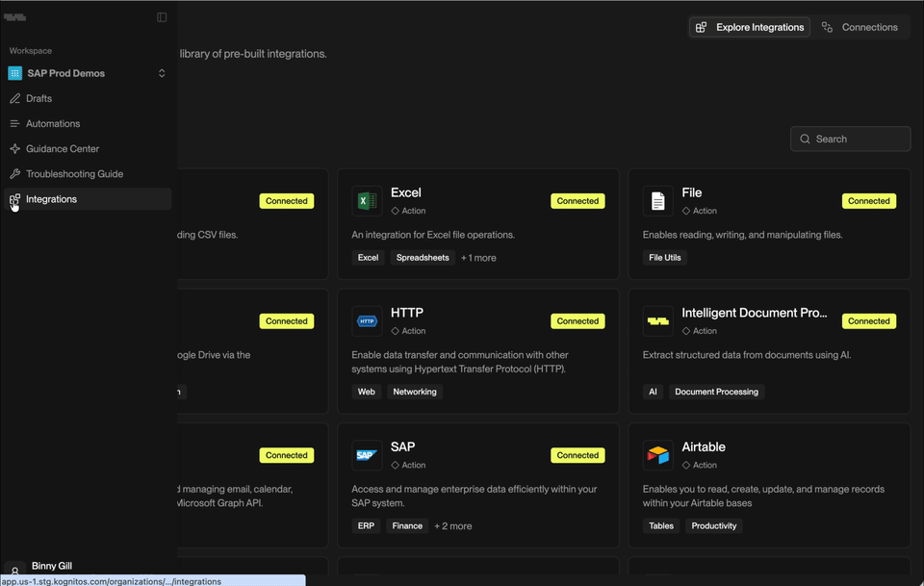The height and width of the screenshot is (586, 924).
Task: Select the Troubleshooting Guide icon
Action: point(13,173)
